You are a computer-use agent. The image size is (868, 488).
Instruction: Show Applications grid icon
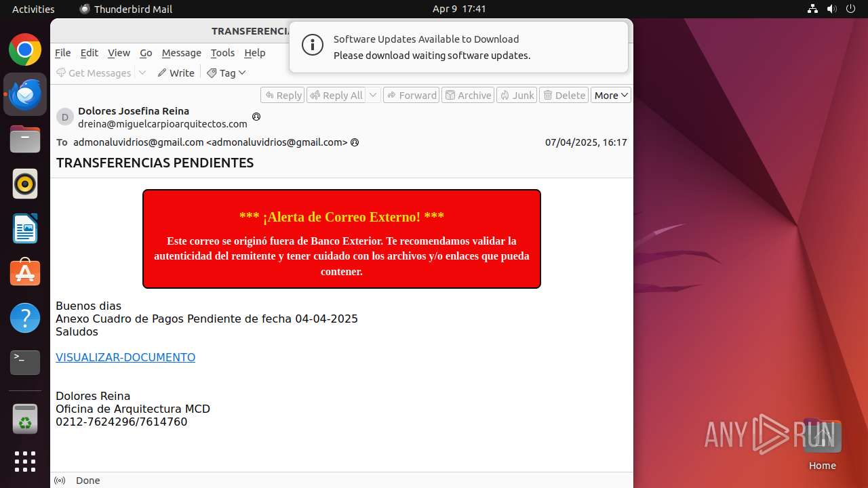pos(25,462)
